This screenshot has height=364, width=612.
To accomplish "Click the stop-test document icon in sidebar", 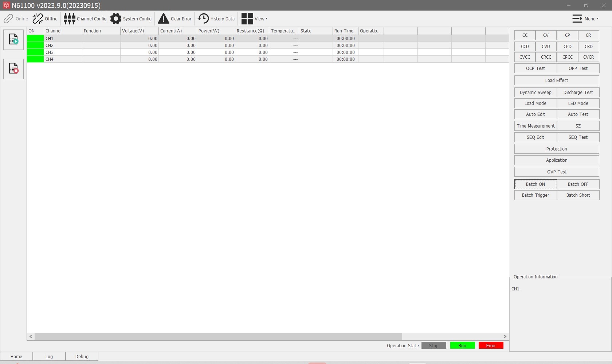I will click(x=13, y=69).
